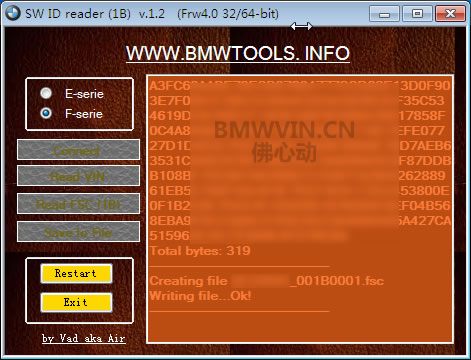The height and width of the screenshot is (360, 471).
Task: Click the F-serie label text
Action: point(84,114)
